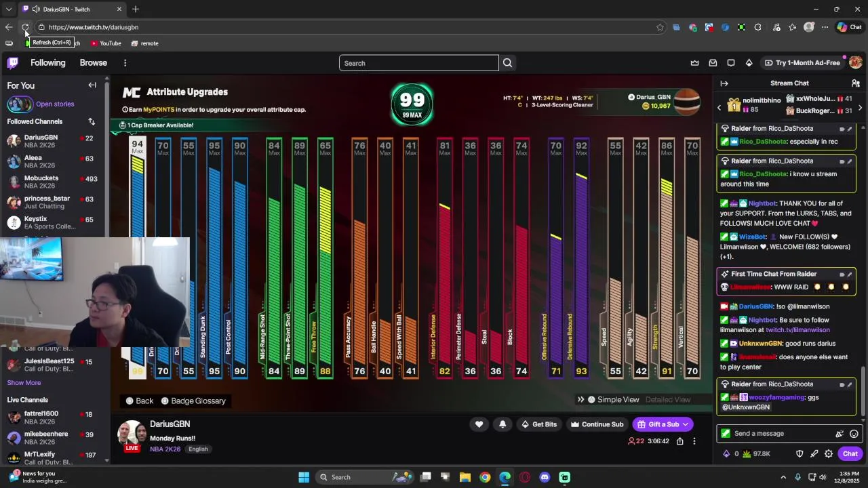Switch to Detailed View in the game stream

coord(667,400)
